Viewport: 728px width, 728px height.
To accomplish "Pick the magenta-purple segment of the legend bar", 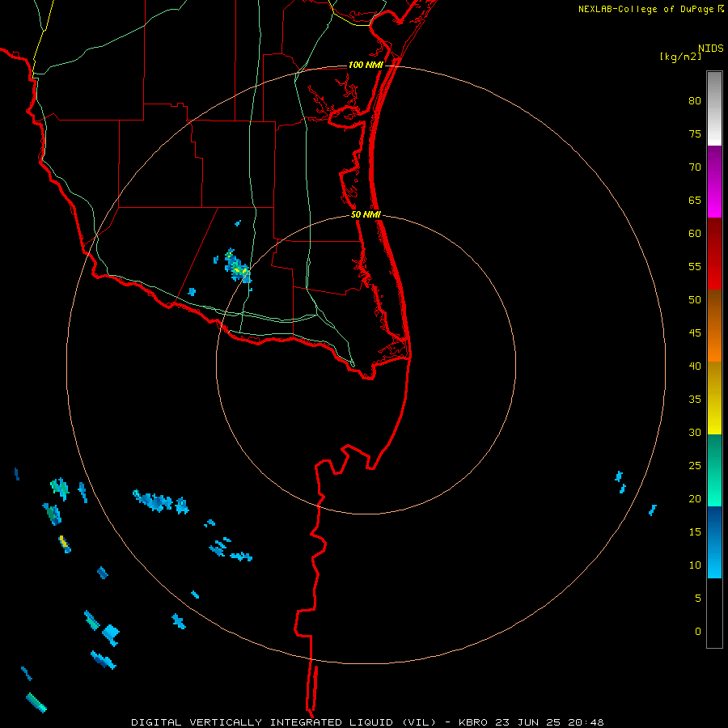I will pyautogui.click(x=714, y=181).
